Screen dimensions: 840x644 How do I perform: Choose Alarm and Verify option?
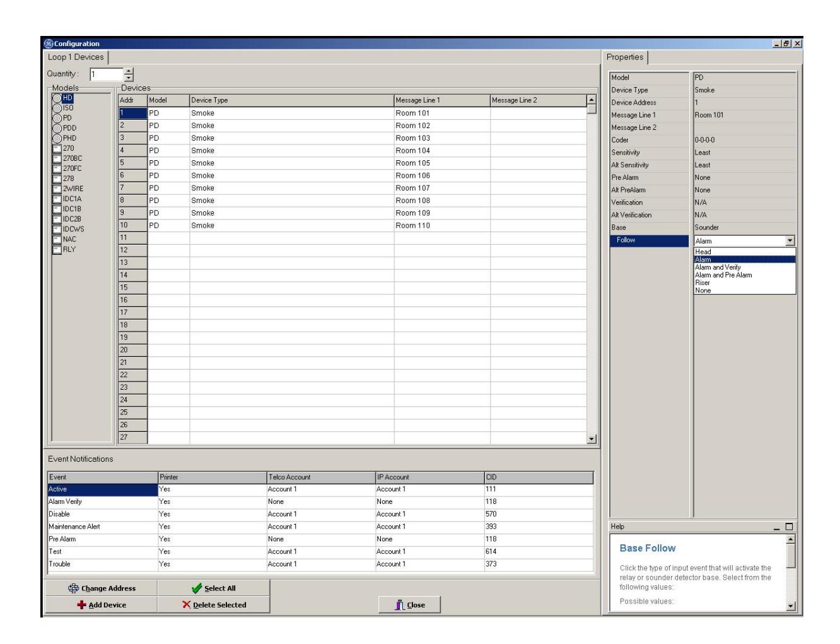tap(745, 267)
